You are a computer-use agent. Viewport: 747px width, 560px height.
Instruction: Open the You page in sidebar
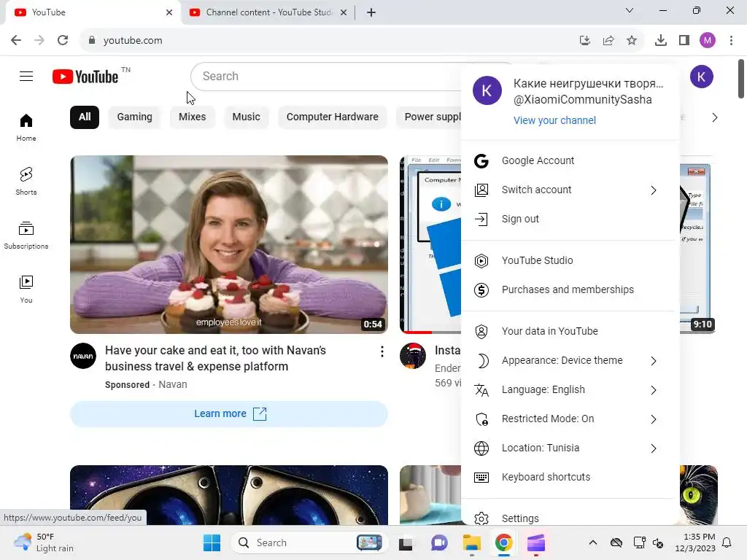click(x=26, y=289)
